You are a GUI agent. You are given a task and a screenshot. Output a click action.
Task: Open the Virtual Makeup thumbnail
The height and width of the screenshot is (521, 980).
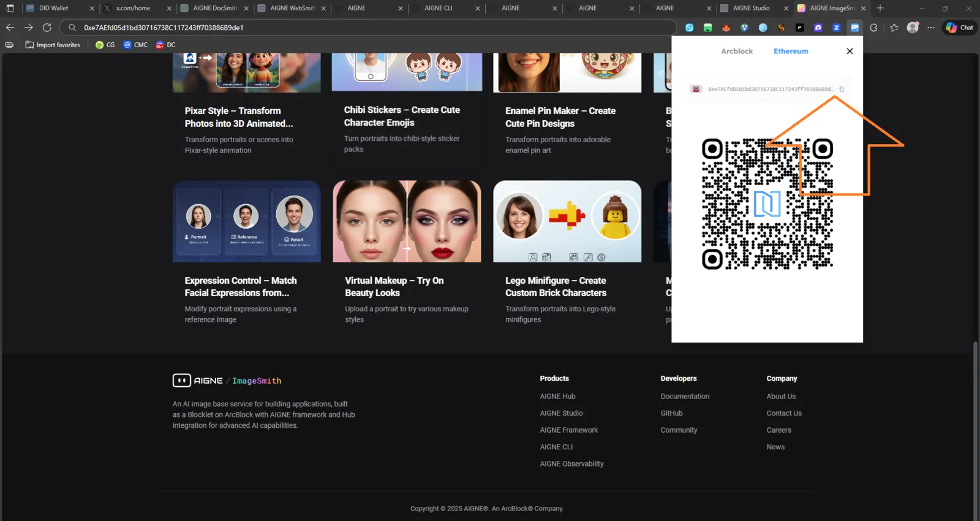[x=407, y=221]
